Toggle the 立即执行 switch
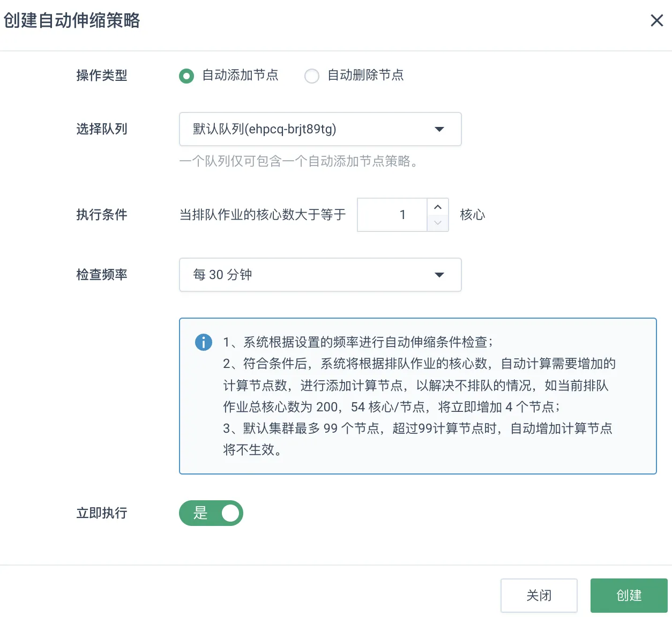The width and height of the screenshot is (672, 617). 211,513
